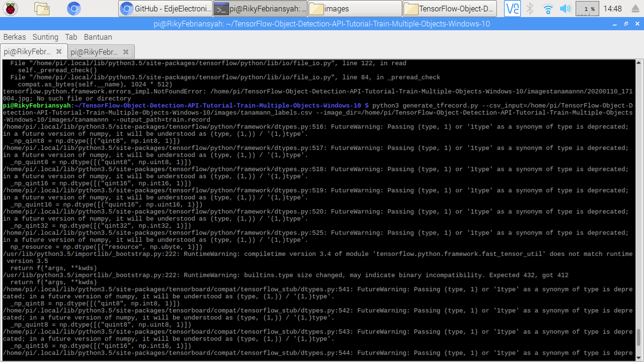Screen dimensions: 644x362
Task: Click the clock showing 14:48
Action: [x=612, y=9]
